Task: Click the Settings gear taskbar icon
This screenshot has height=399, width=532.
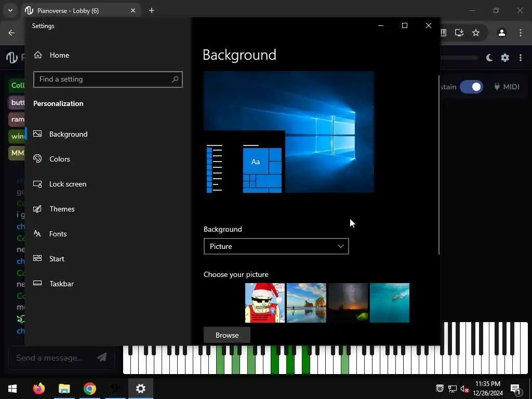Action: point(140,389)
